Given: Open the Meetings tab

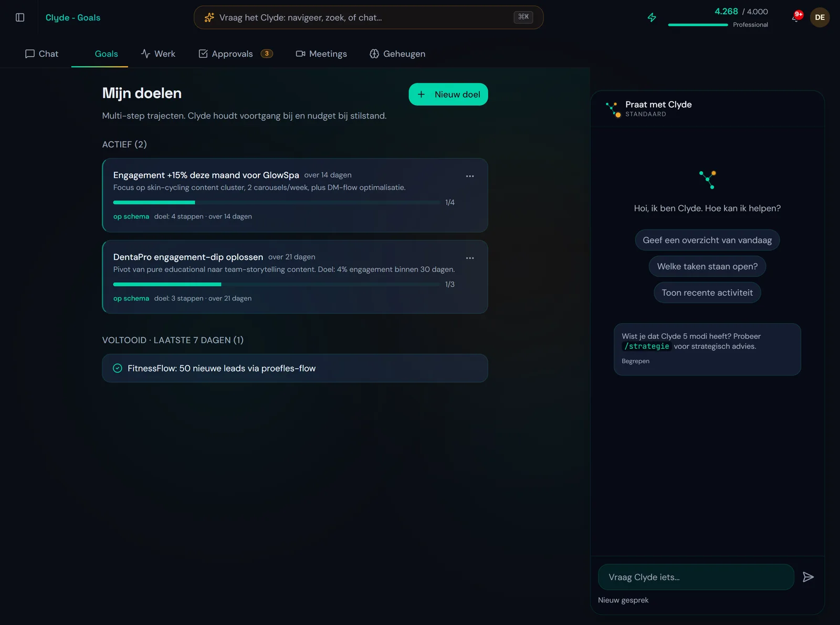Looking at the screenshot, I should (321, 54).
